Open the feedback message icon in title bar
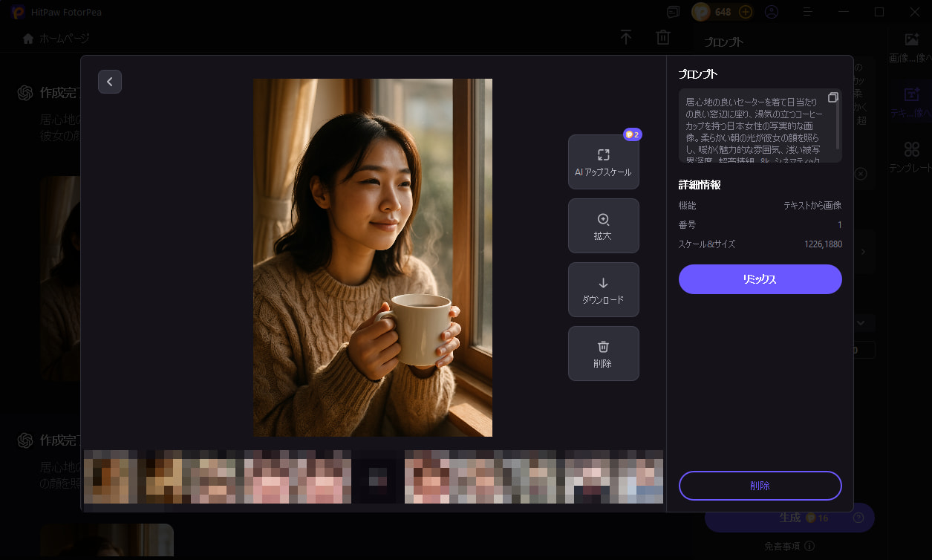Viewport: 932px width, 560px height. pyautogui.click(x=673, y=12)
